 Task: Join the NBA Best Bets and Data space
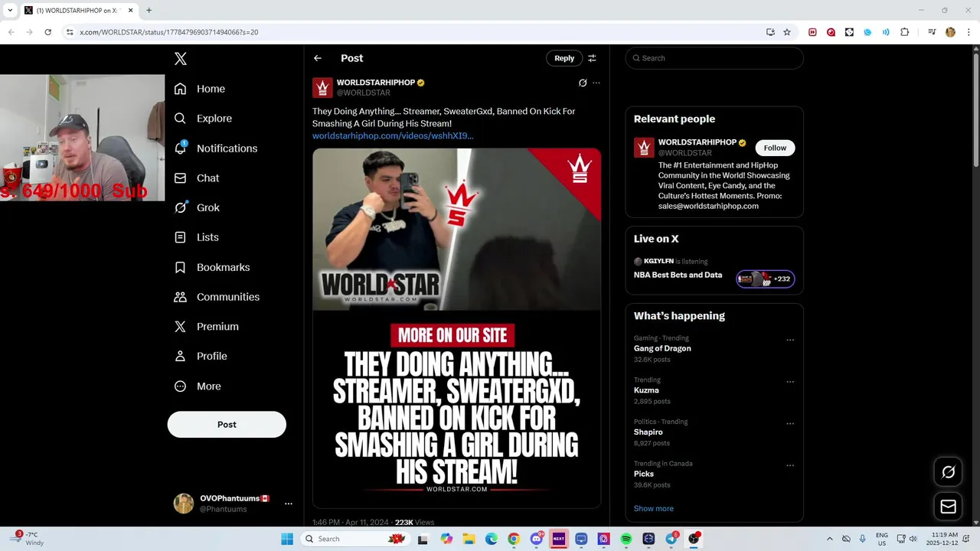[x=678, y=275]
